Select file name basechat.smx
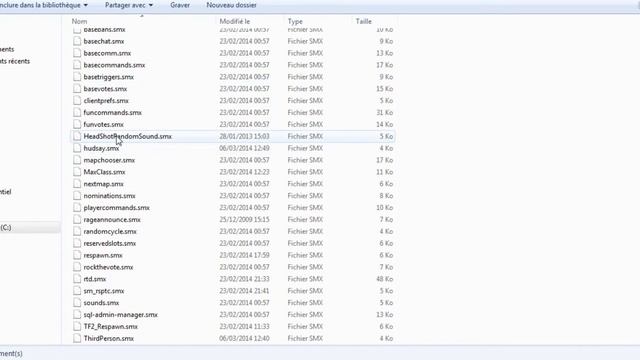Image resolution: width=640 pixels, height=360 pixels. click(x=104, y=41)
